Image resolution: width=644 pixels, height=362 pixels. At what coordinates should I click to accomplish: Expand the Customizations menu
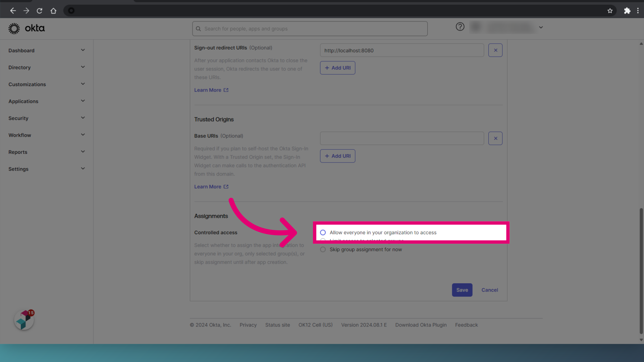[x=47, y=84]
